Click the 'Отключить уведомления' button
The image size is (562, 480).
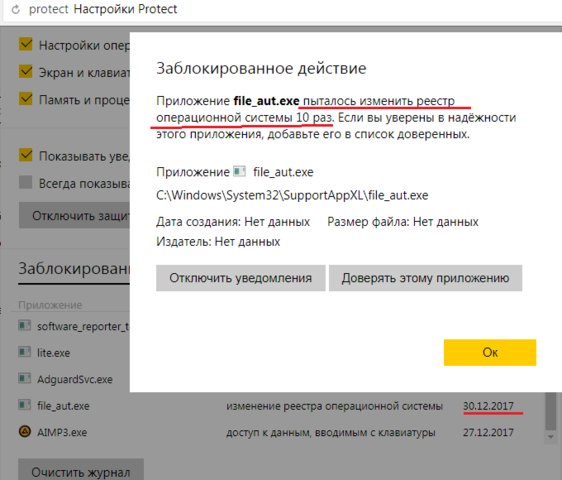[x=240, y=278]
